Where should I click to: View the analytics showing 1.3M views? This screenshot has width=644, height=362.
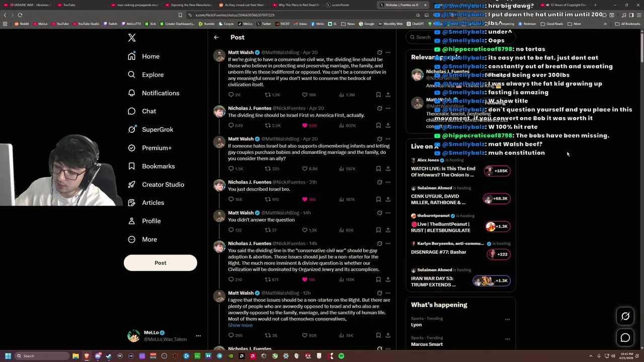[347, 95]
